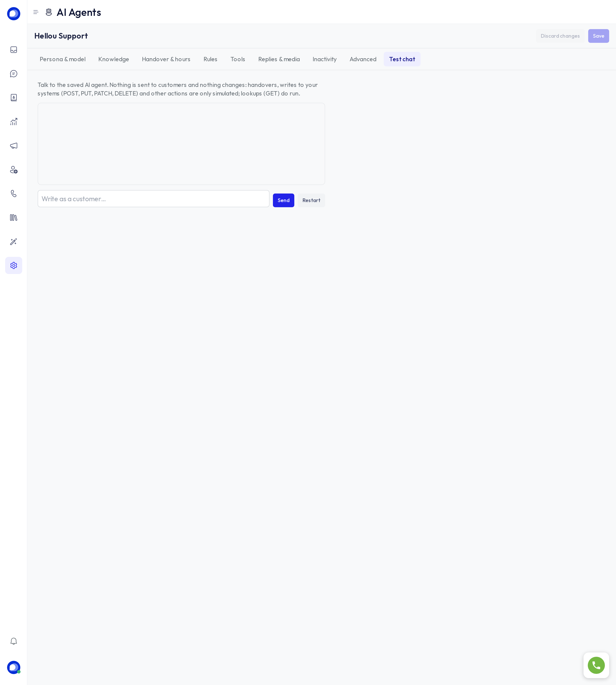This screenshot has height=685, width=616.
Task: Focus the 'Write as a customer...' input
Action: pos(153,199)
